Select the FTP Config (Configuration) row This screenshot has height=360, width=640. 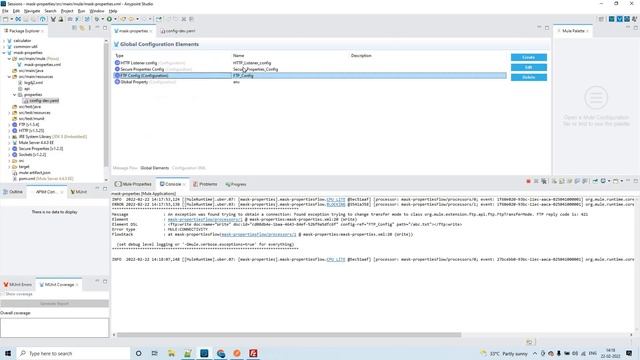[310, 76]
